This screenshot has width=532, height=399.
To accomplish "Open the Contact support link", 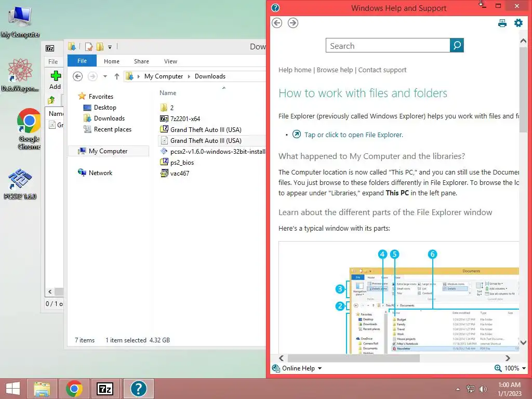I will coord(382,70).
